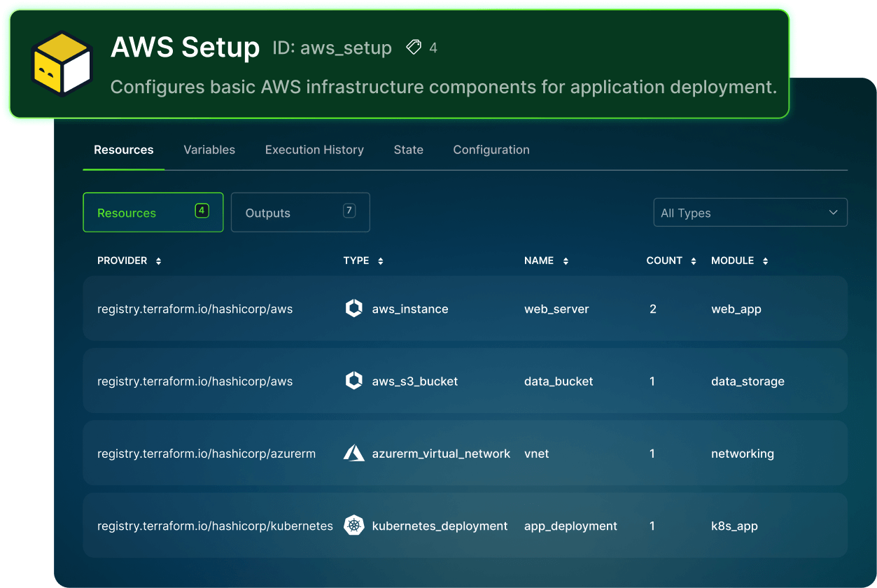Click the TYPE column header

point(356,260)
